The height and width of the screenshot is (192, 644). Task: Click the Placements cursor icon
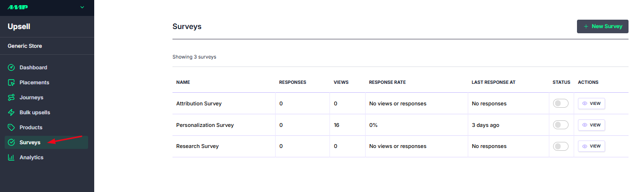tap(12, 82)
